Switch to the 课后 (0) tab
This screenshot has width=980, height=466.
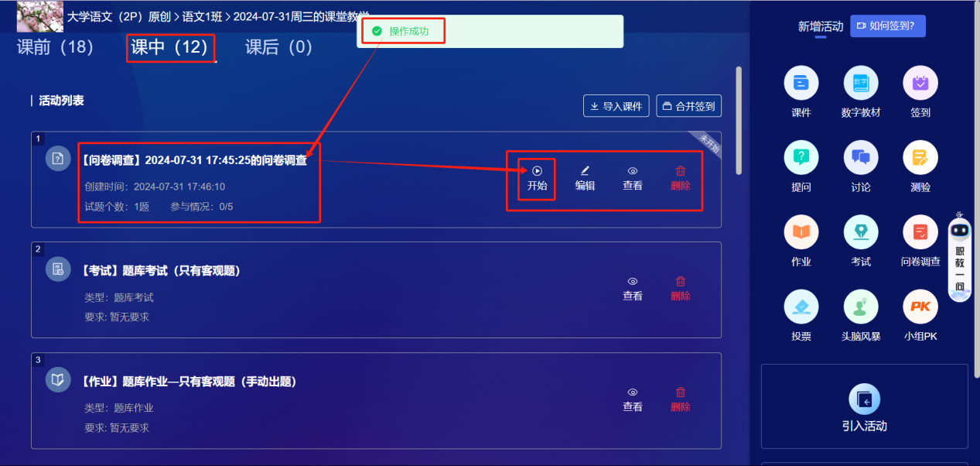tap(278, 47)
